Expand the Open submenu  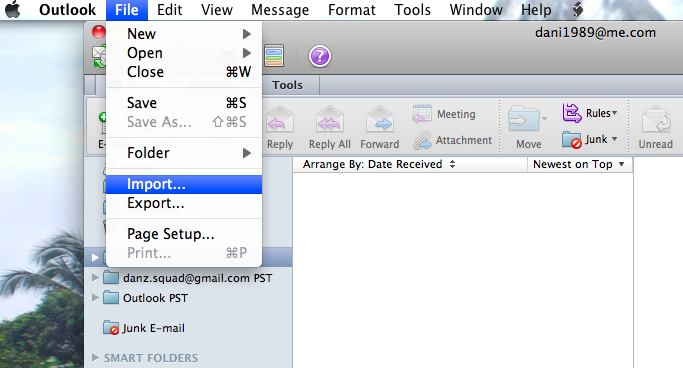[x=184, y=53]
